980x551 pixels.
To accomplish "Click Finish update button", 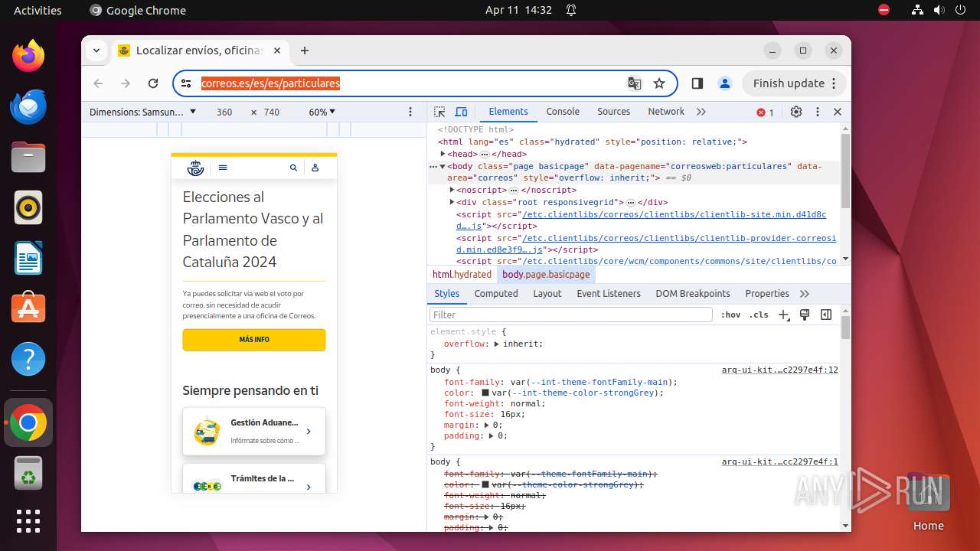I will [793, 83].
